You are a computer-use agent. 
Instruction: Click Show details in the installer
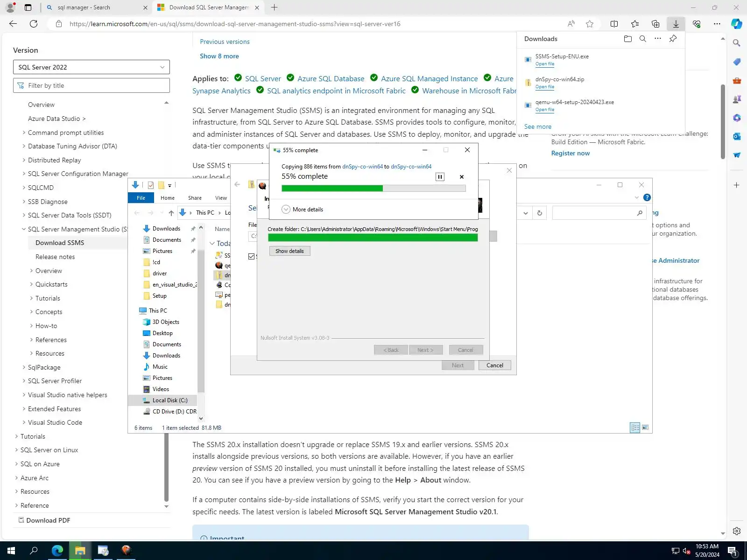click(289, 251)
